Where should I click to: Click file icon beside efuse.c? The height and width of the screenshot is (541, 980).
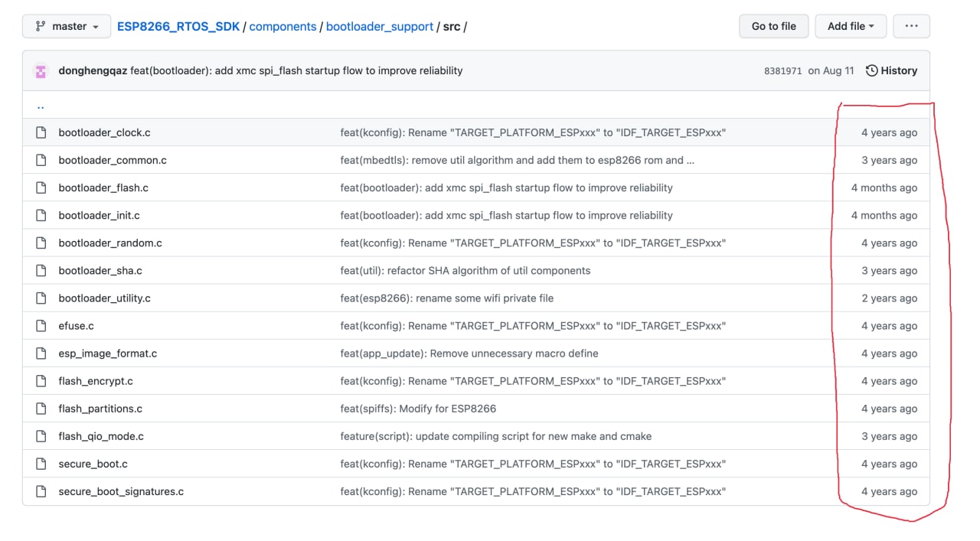[41, 326]
